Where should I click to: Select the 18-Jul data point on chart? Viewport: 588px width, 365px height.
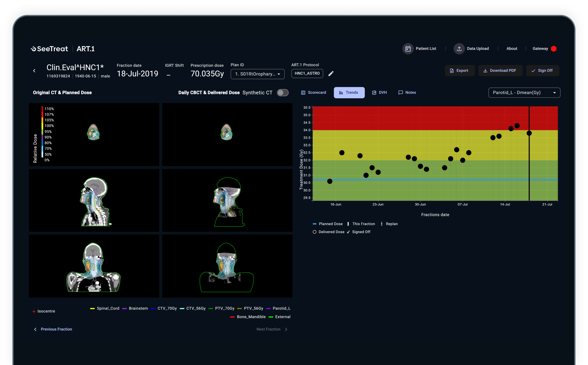[x=529, y=133]
